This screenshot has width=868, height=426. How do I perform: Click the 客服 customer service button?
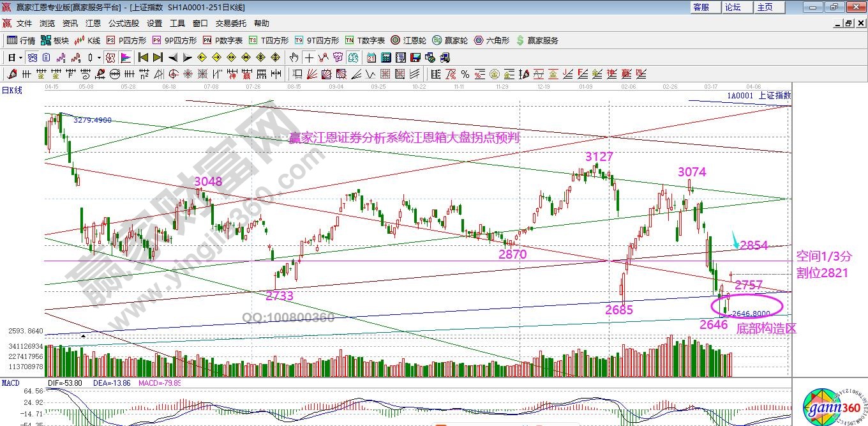pyautogui.click(x=701, y=7)
